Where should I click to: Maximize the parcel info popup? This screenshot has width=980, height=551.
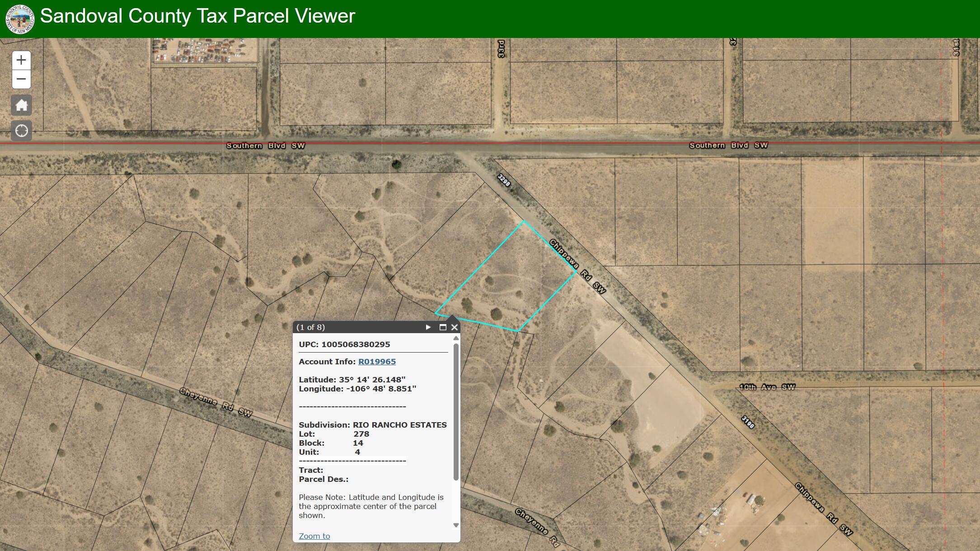point(443,327)
